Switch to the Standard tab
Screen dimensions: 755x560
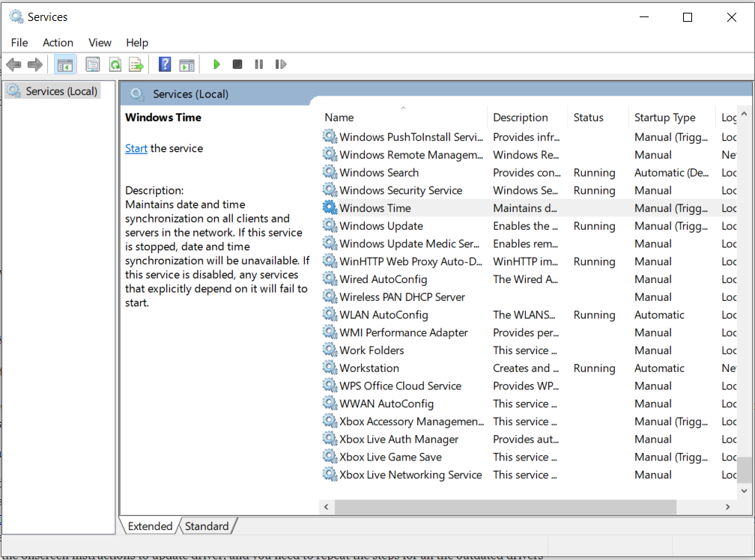click(207, 526)
